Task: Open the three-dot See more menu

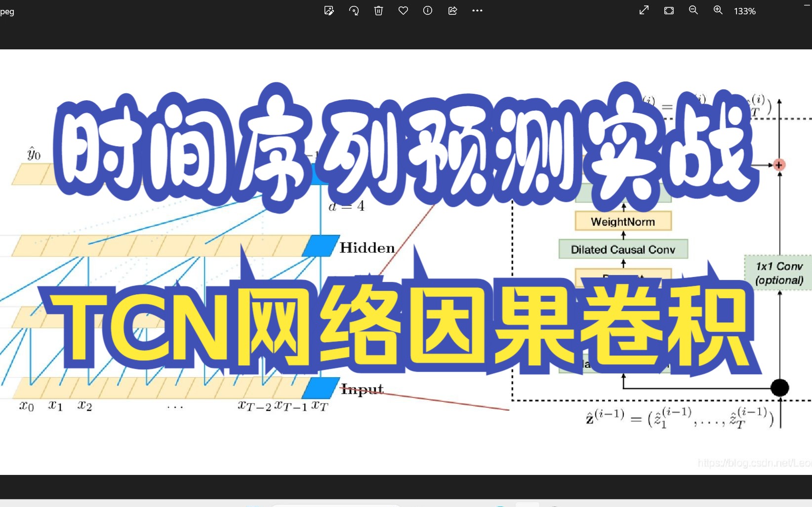Action: (477, 10)
